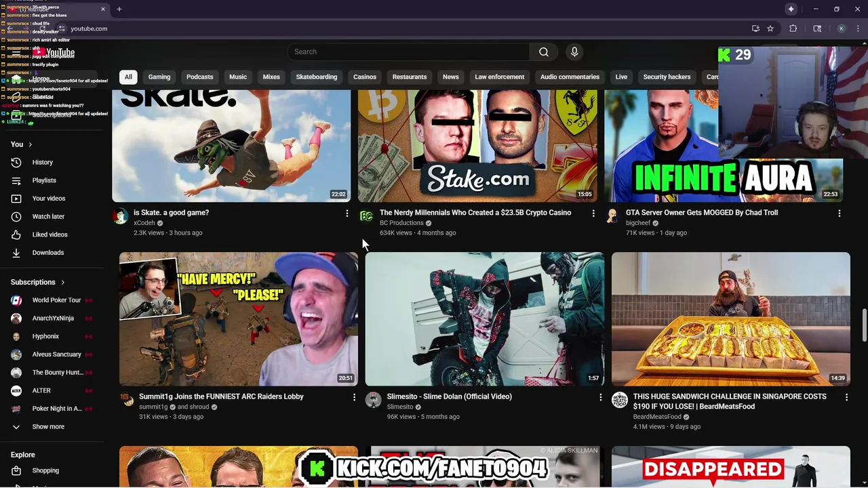Click the Slimesito channel avatar

click(373, 400)
